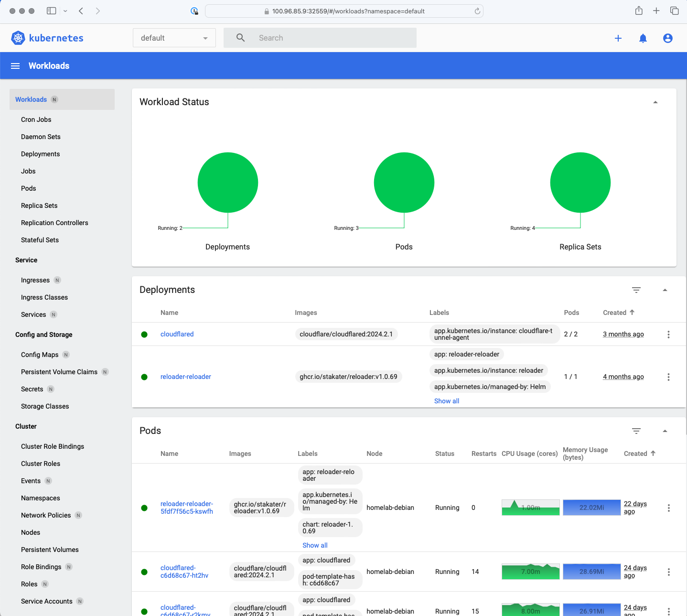The width and height of the screenshot is (687, 616).
Task: Click status dot of reloader-reloader deployment
Action: click(x=144, y=377)
